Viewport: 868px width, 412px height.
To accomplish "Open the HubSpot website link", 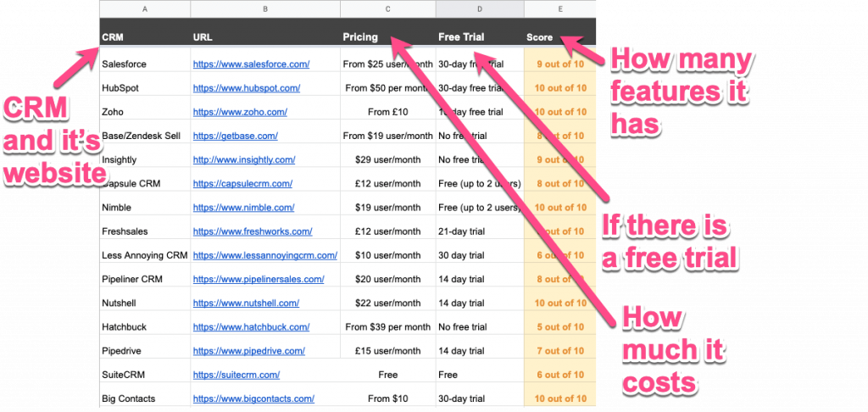I will pyautogui.click(x=247, y=88).
